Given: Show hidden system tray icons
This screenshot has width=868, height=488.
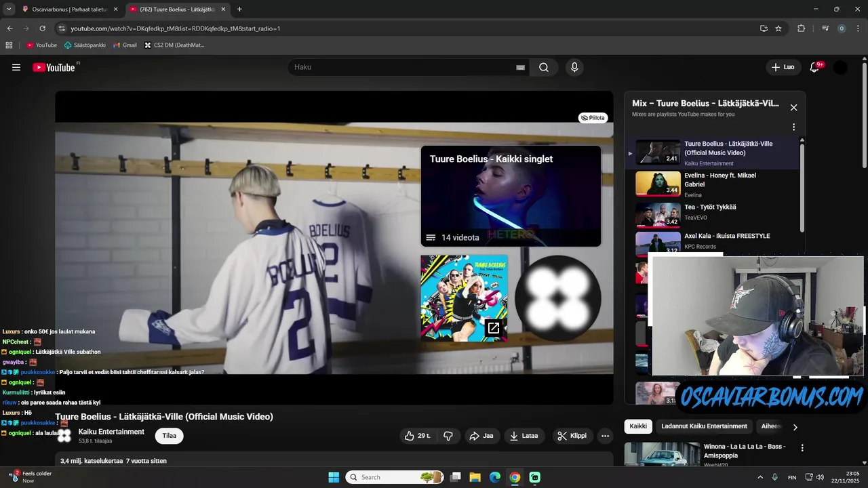Looking at the screenshot, I should pos(759,477).
